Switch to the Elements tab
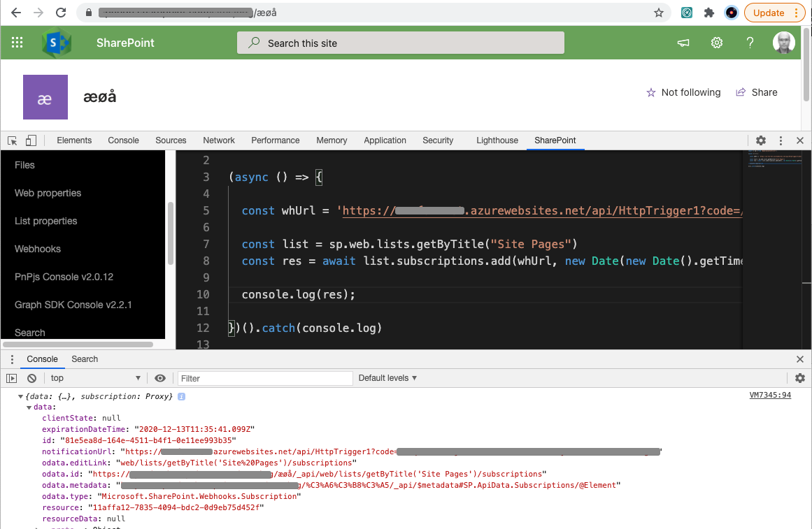The height and width of the screenshot is (529, 812). 74,140
